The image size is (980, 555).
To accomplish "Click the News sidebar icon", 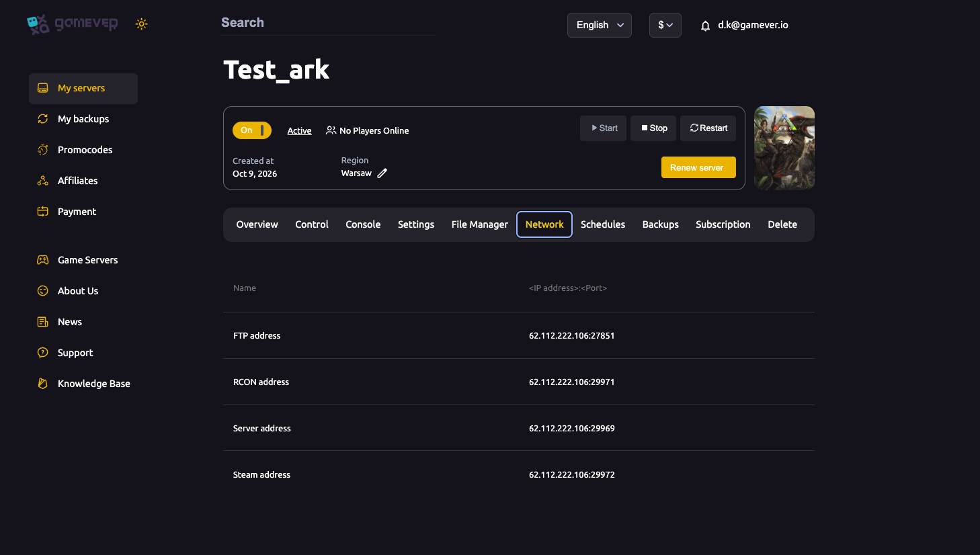I will click(x=43, y=322).
